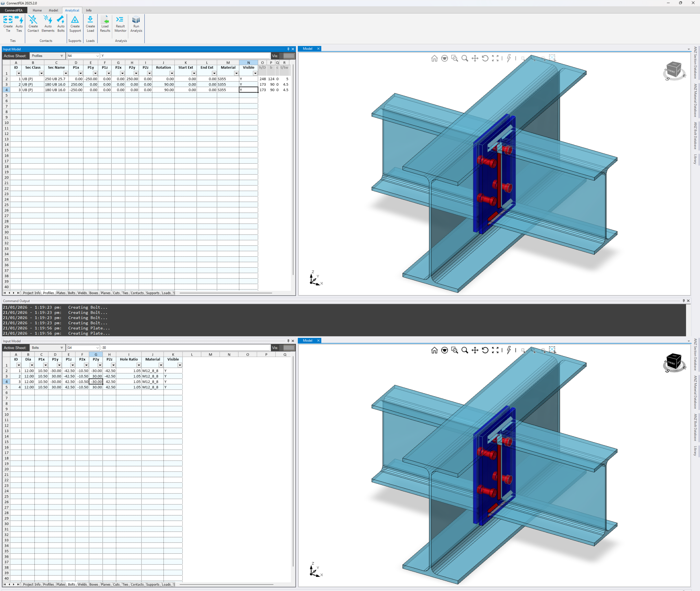Click the pan arrows icon in upper viewport
This screenshot has height=591, width=700.
tap(475, 58)
